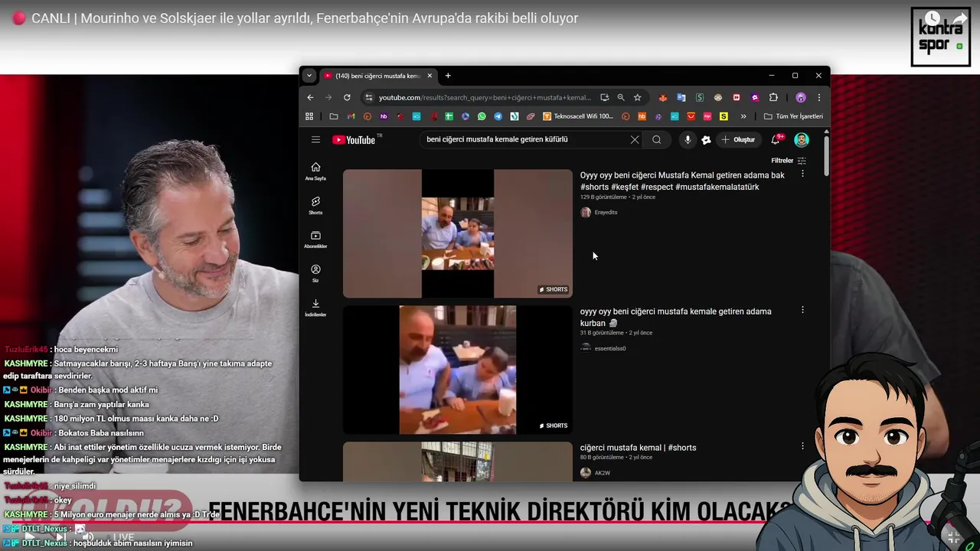The width and height of the screenshot is (980, 551).
Task: Open title 'oyyy oyy beni ciğerci mustafa kemale getiren adama kurban'
Action: pos(676,317)
